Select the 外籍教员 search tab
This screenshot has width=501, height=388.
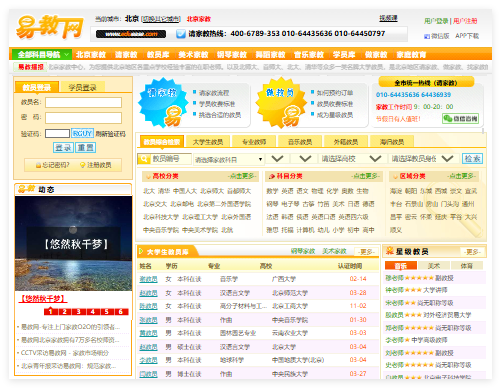coord(346,142)
